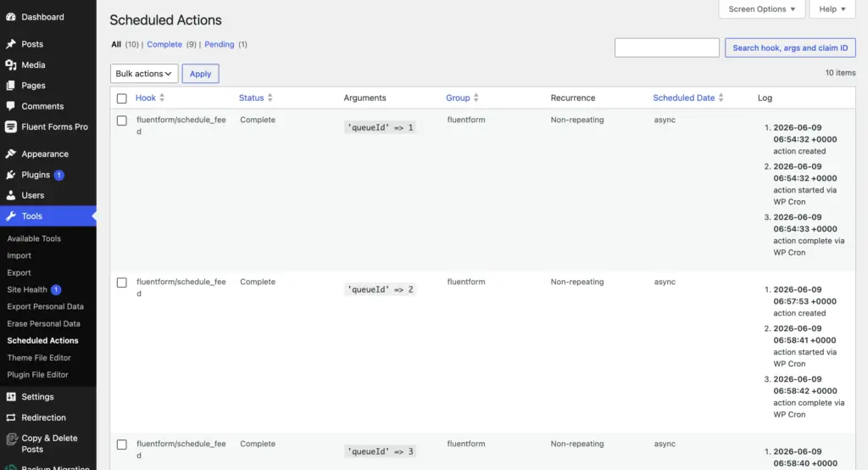Click the Plugins plug icon
Screen dimensions: 868x470
pos(10,175)
